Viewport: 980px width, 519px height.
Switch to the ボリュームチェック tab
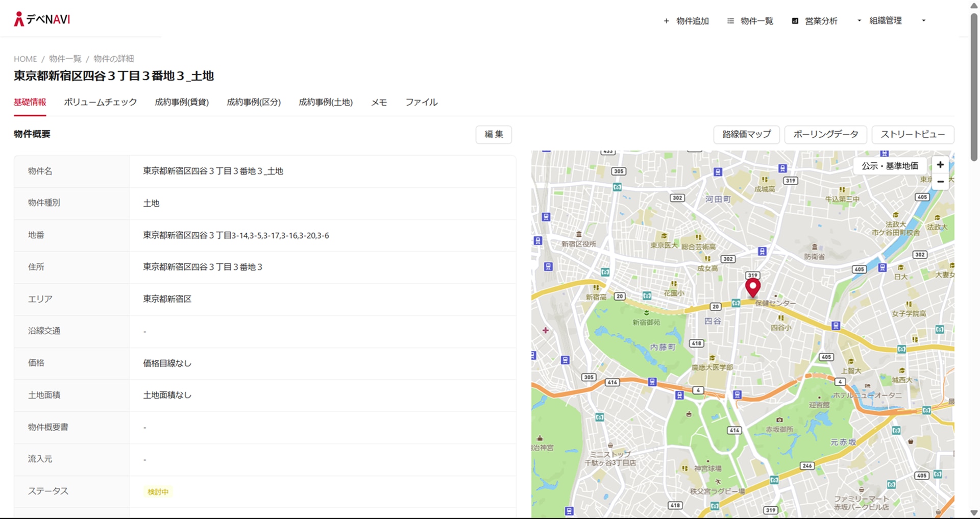tap(100, 102)
